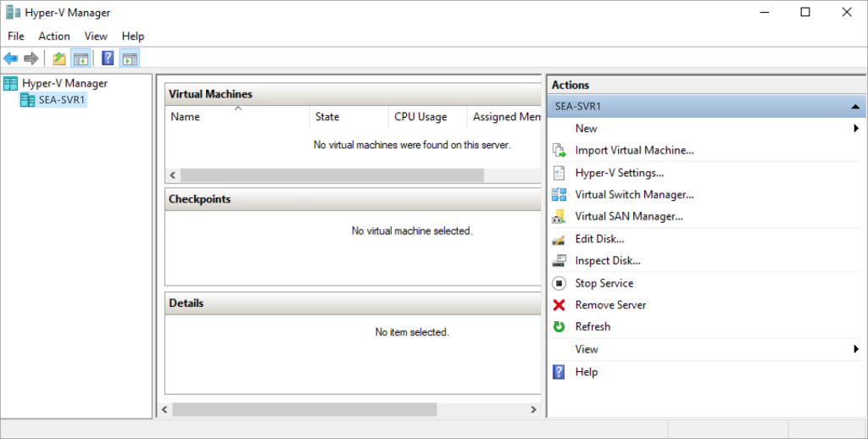Click the Details section header
Image resolution: width=868 pixels, height=439 pixels.
[353, 303]
